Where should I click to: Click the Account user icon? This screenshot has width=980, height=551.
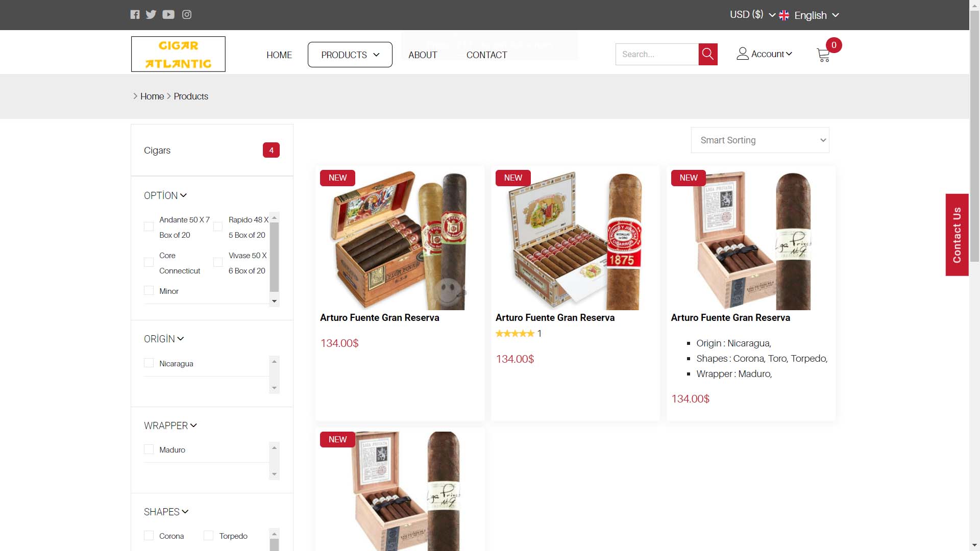pyautogui.click(x=743, y=54)
